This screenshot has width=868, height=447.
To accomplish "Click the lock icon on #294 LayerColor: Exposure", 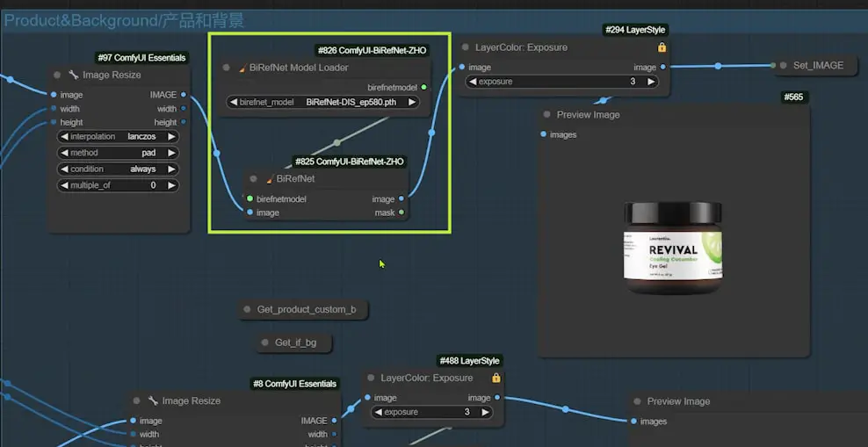I will [662, 47].
